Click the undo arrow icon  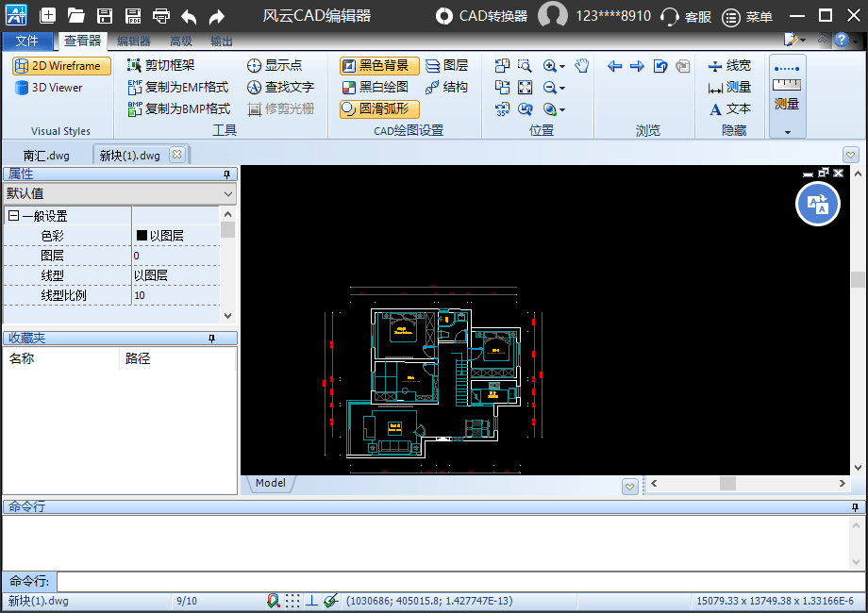(189, 16)
